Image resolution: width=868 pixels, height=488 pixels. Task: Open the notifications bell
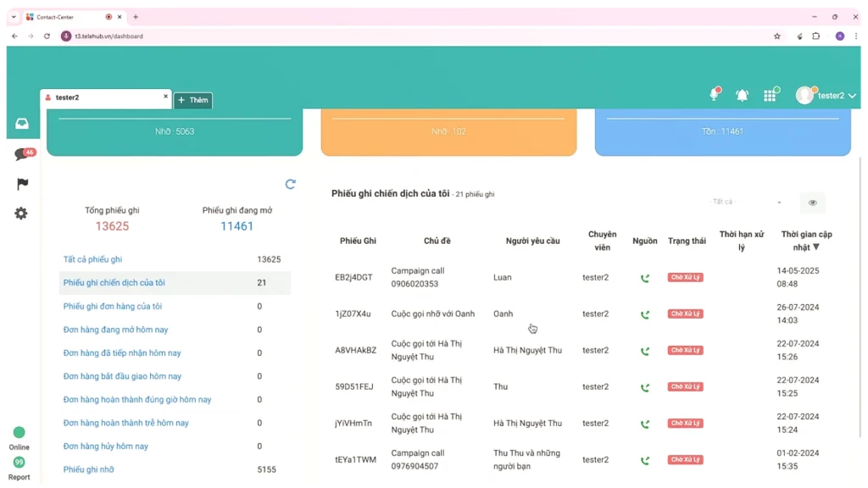pos(742,96)
